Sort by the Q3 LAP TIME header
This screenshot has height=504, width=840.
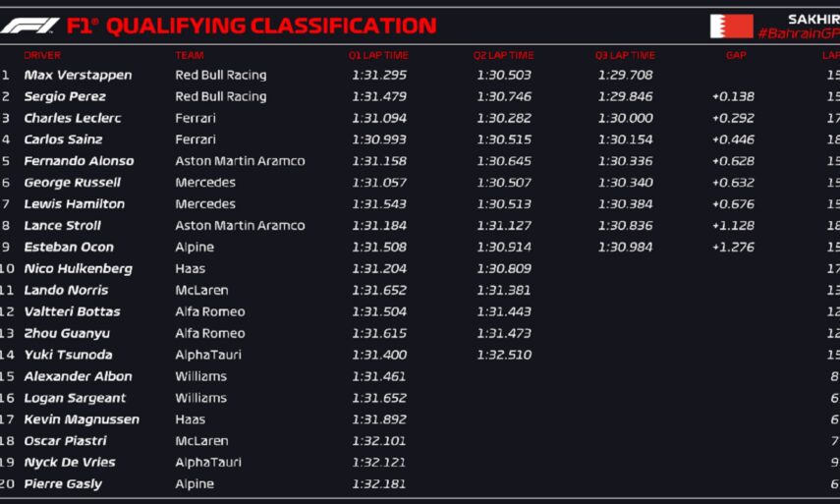tap(625, 56)
